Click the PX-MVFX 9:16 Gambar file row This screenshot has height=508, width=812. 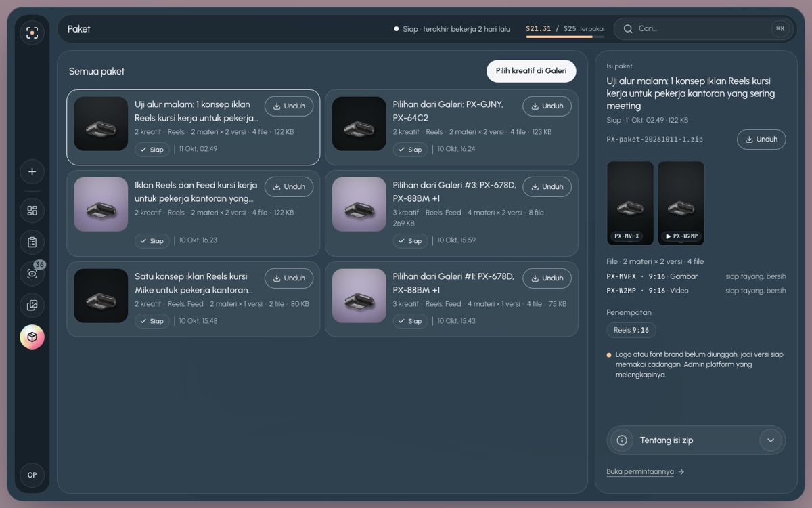pyautogui.click(x=696, y=276)
